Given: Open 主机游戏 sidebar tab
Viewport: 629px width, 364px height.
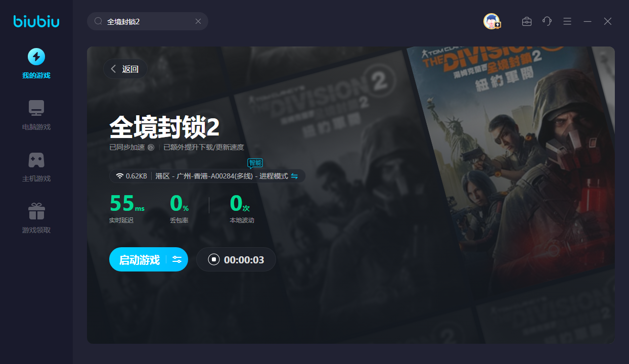Looking at the screenshot, I should point(36,167).
